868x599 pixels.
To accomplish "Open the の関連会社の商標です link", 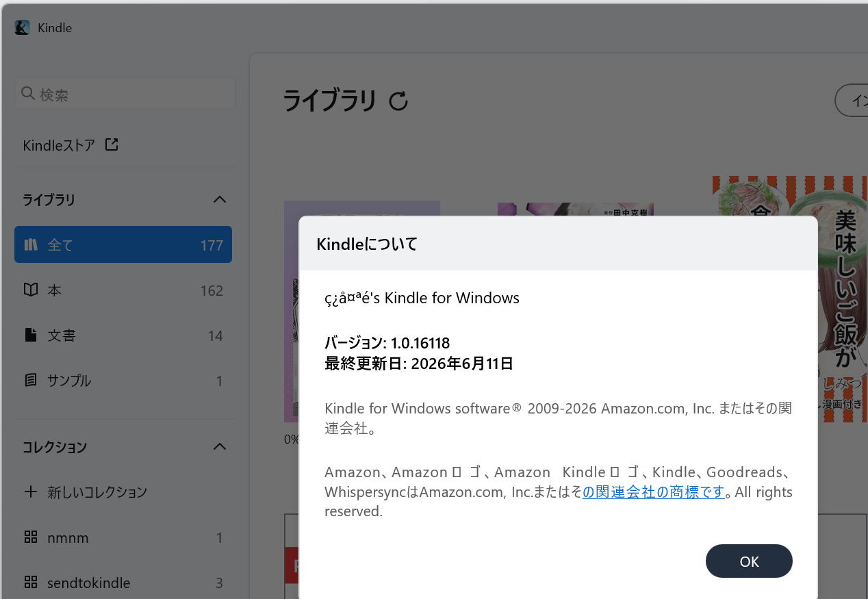I will [653, 492].
